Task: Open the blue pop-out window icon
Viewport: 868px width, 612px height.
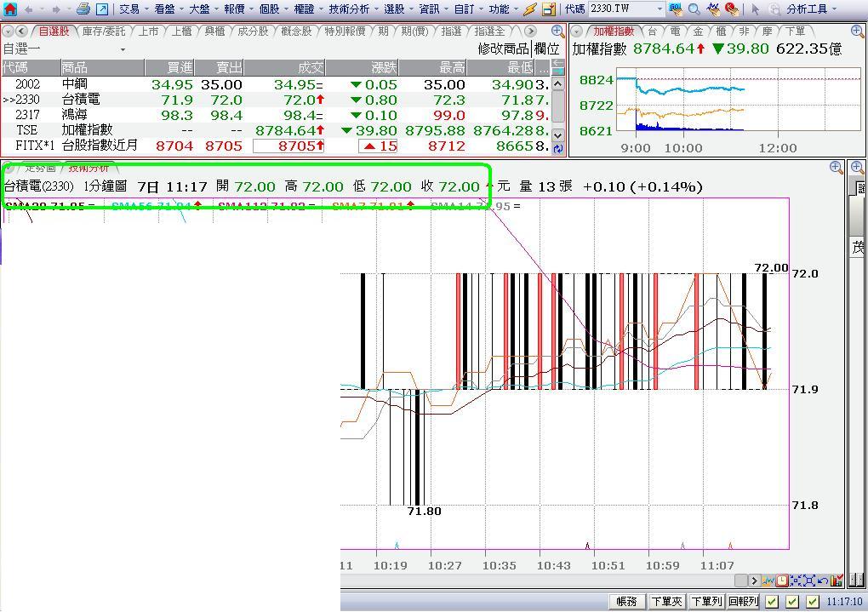Action: 102,9
